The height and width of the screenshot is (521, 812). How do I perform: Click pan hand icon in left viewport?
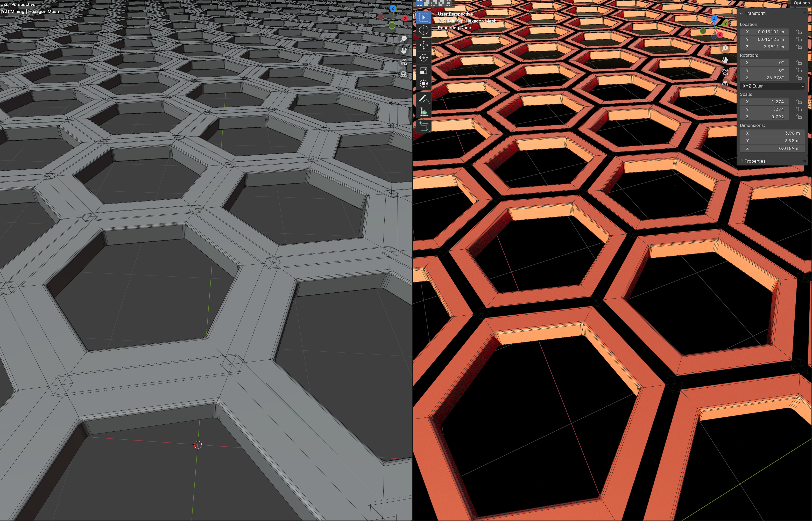click(403, 50)
